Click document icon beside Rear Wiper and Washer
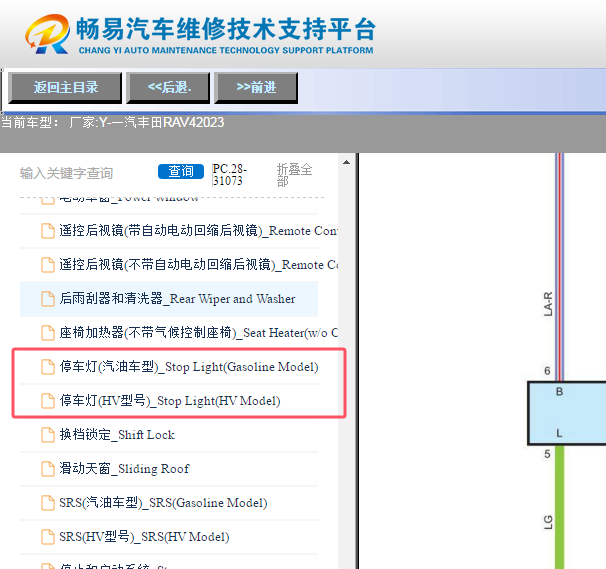The height and width of the screenshot is (569, 606). click(x=48, y=299)
